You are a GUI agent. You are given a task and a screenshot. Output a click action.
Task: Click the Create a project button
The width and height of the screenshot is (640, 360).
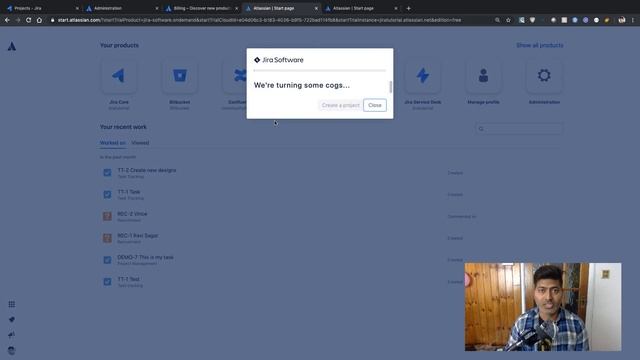(x=340, y=105)
